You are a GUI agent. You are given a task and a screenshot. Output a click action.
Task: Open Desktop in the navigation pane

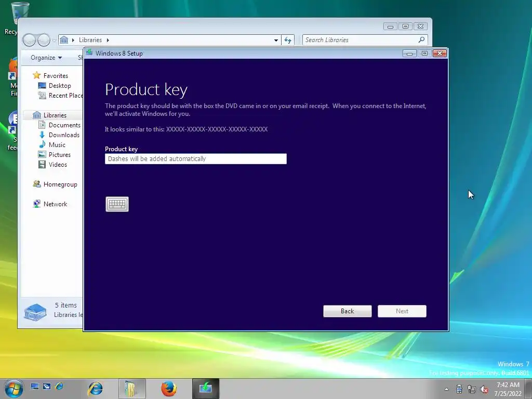pos(60,86)
